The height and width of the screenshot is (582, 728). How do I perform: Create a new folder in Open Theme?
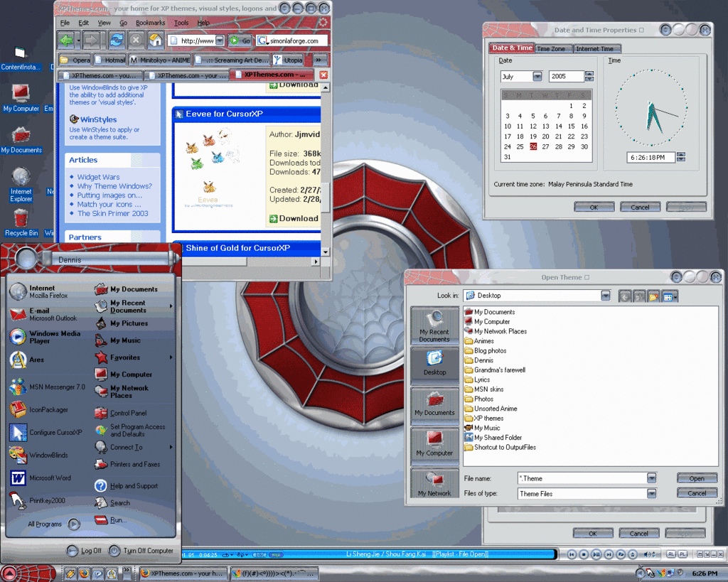coord(653,296)
